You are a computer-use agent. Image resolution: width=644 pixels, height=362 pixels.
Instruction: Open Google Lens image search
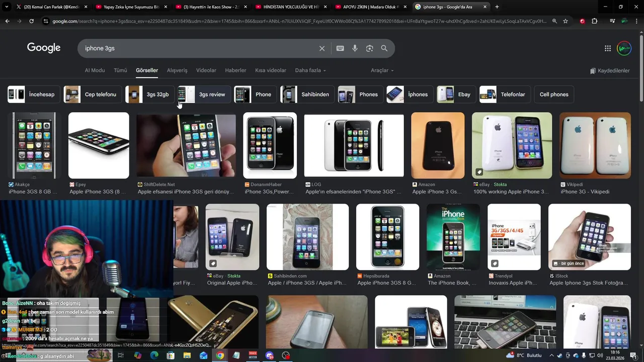coord(370,48)
